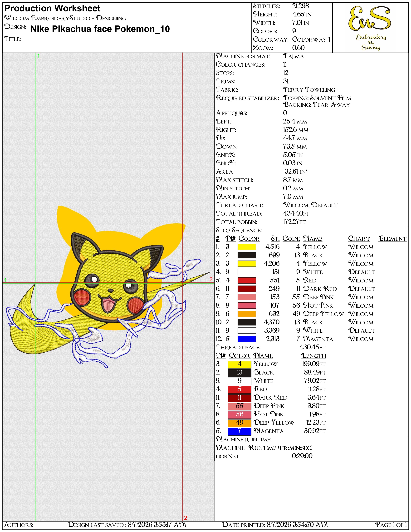
Task: Select the up value "44.7 MM"
Action: 295,138
